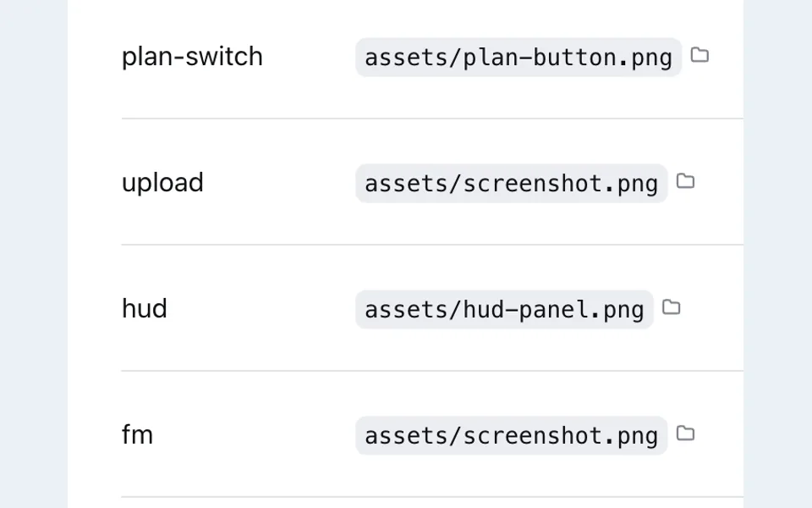812x508 pixels.
Task: Select the assets/plan-button.png path chip
Action: pyautogui.click(x=518, y=57)
